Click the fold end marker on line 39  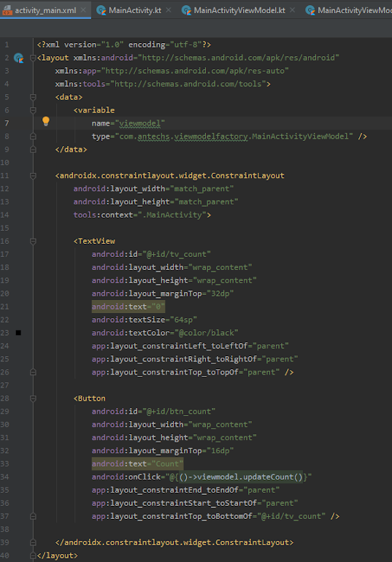click(x=33, y=542)
